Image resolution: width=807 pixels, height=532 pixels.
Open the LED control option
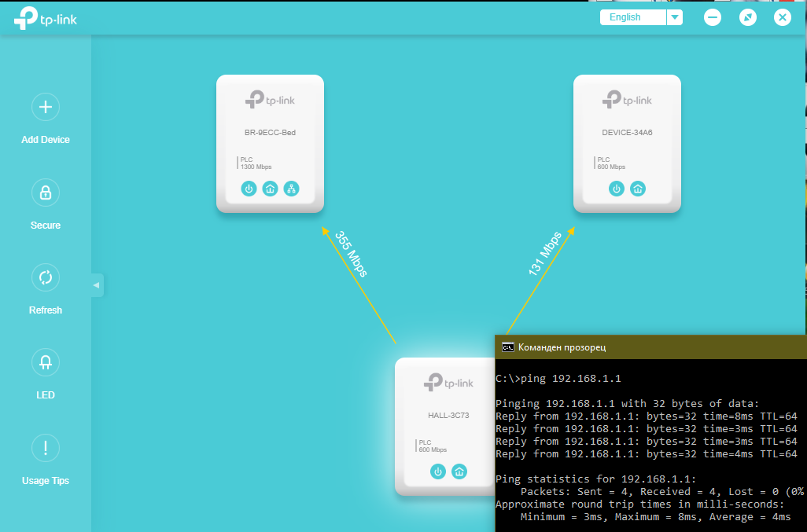[45, 362]
